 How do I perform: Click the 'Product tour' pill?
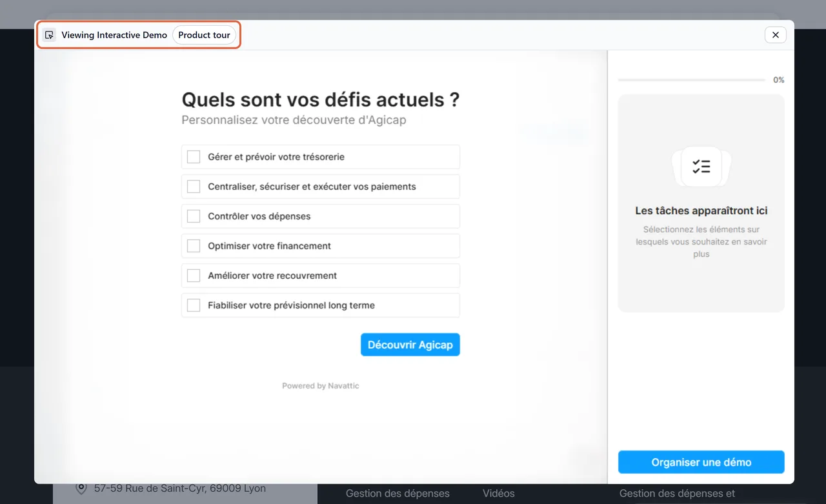204,35
